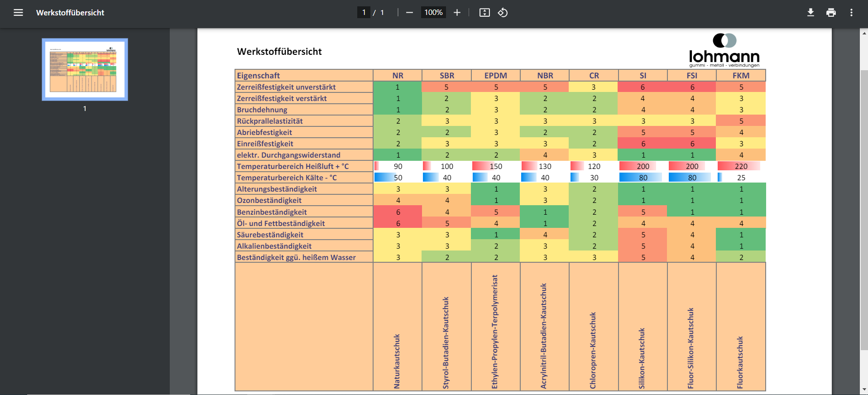Click the Ozonbeständigkeit row label
This screenshot has width=868, height=395.
(x=269, y=200)
